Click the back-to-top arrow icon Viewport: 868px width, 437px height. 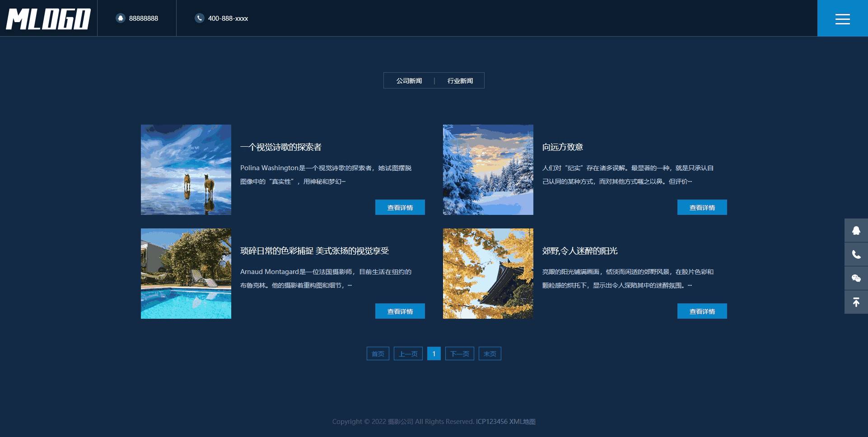[856, 302]
